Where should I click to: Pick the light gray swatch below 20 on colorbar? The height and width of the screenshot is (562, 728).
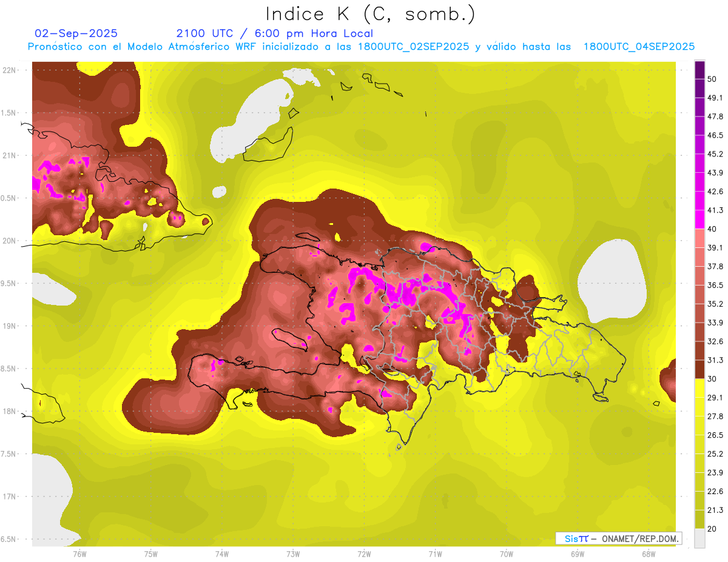700,538
